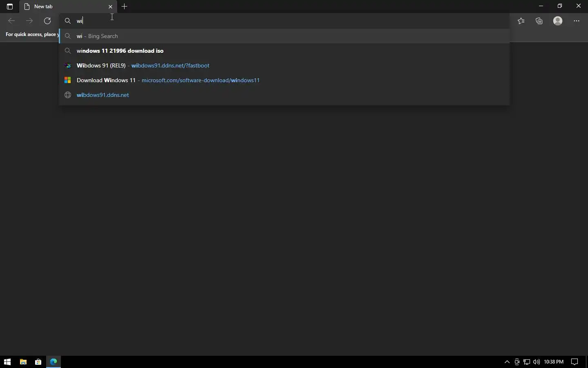This screenshot has width=588, height=368.
Task: Click the Microsoft Edge taskbar icon
Action: pos(53,362)
